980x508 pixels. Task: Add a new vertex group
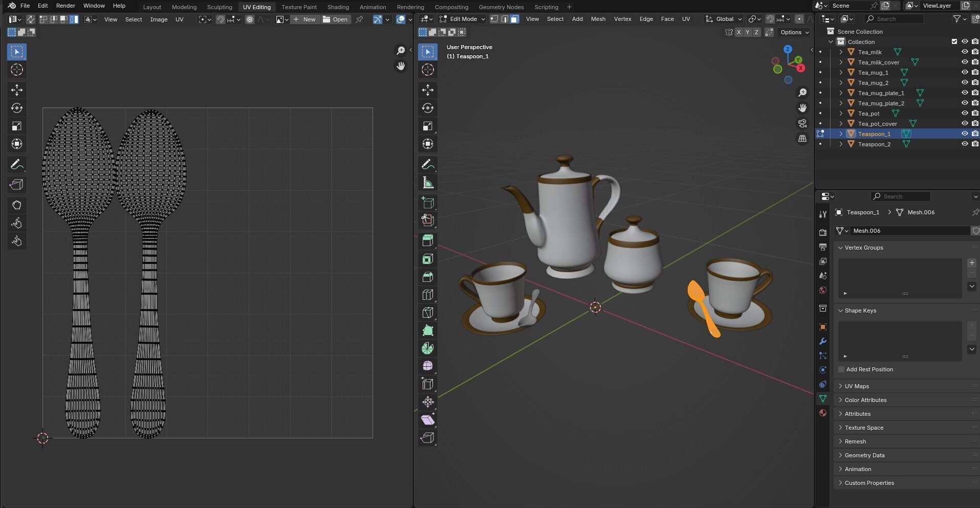tap(972, 263)
